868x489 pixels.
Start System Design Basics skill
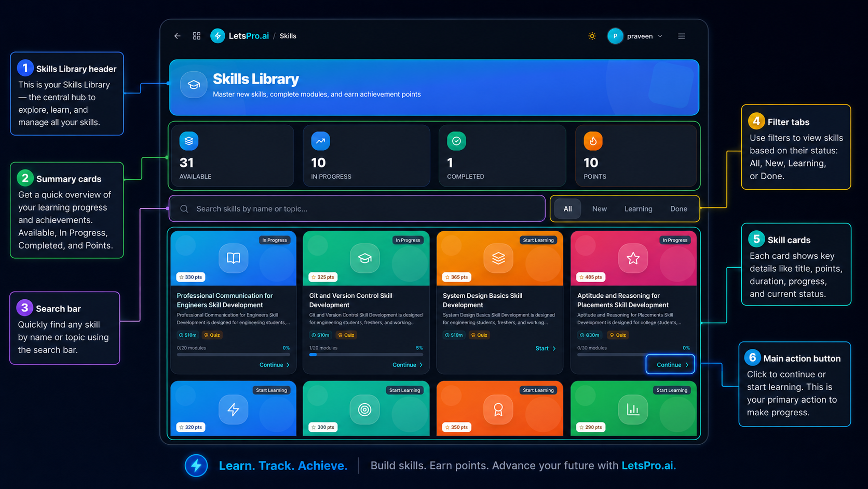coord(546,349)
